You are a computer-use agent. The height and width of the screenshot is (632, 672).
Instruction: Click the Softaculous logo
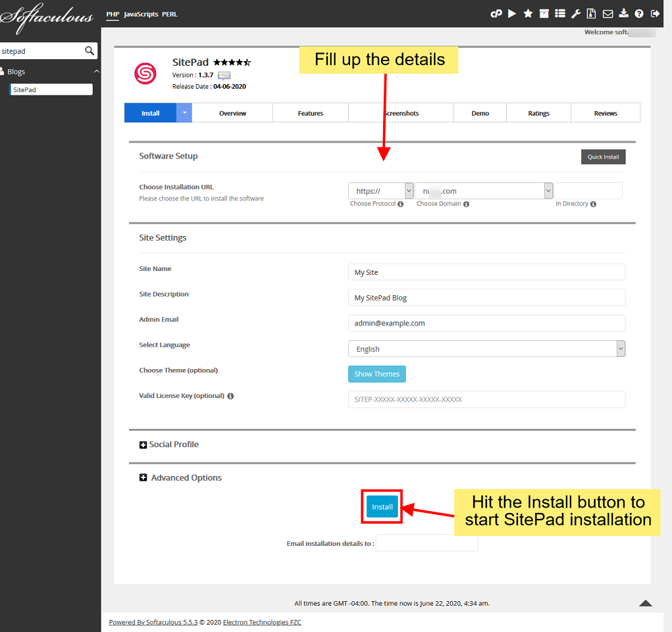click(47, 18)
